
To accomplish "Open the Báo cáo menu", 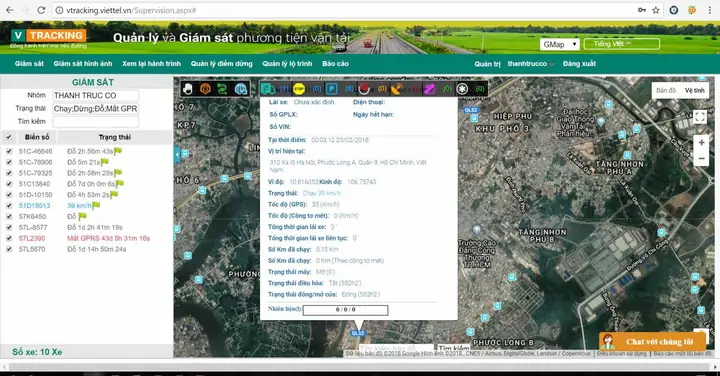I will coord(335,63).
